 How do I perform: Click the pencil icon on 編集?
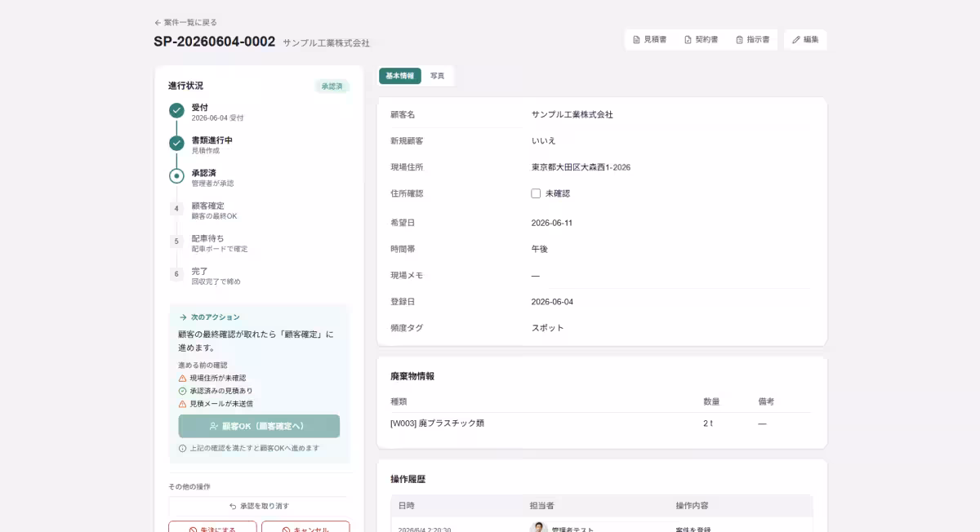click(x=796, y=39)
